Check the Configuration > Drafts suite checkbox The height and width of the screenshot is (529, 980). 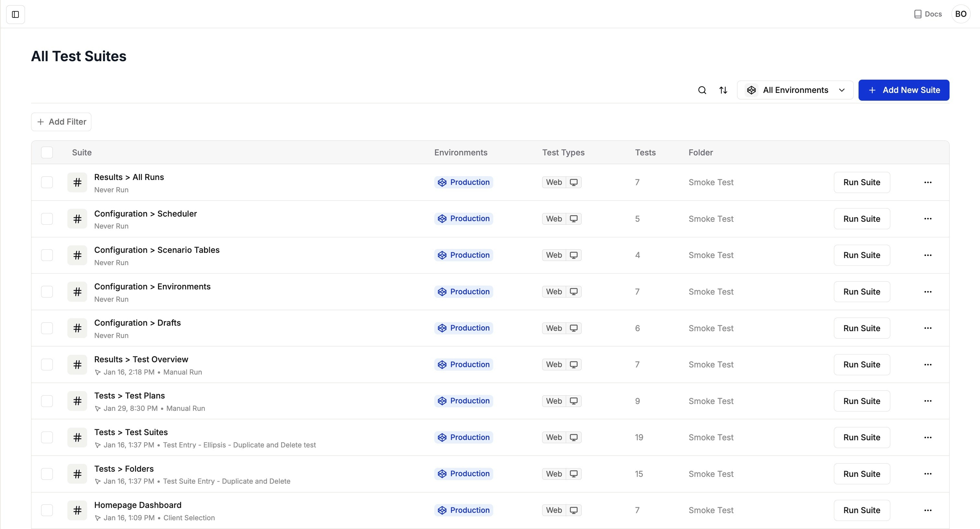click(47, 328)
